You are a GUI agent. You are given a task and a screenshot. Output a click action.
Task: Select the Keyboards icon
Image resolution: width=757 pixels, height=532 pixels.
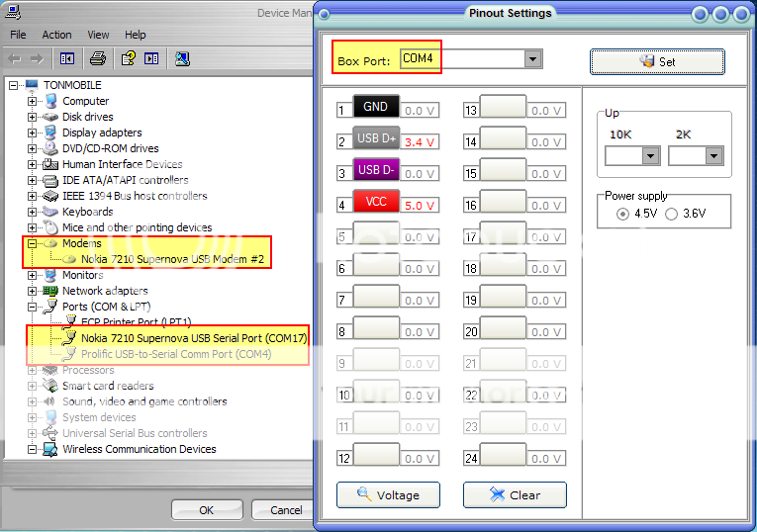tap(50, 212)
